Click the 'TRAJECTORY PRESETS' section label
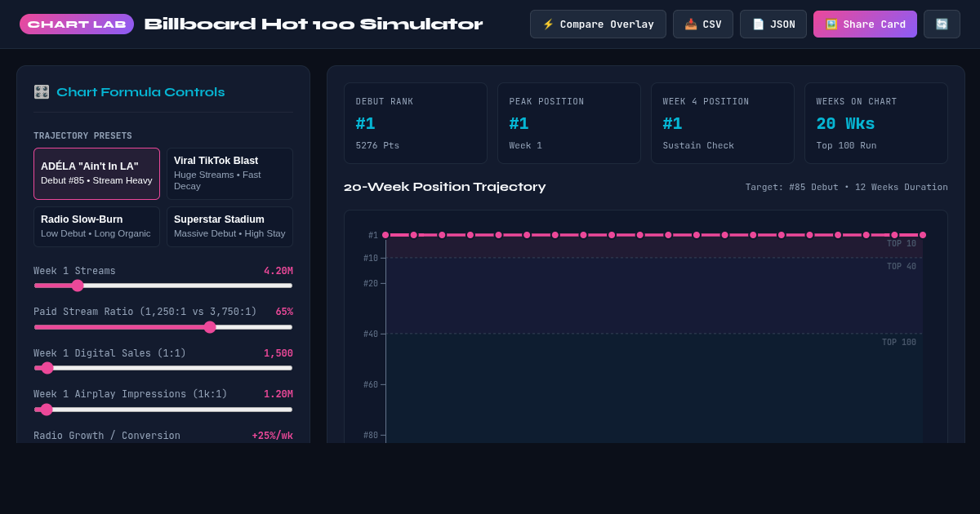980x514 pixels. point(82,136)
